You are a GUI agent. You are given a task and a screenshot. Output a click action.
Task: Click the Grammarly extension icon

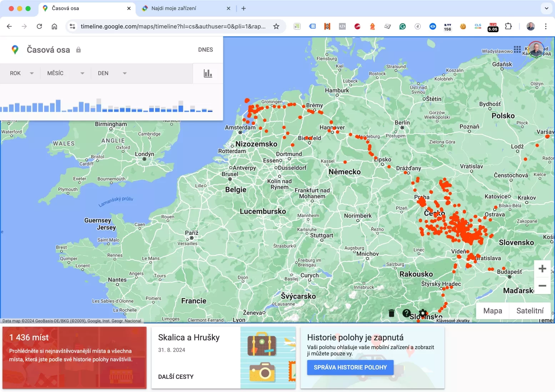point(402,26)
